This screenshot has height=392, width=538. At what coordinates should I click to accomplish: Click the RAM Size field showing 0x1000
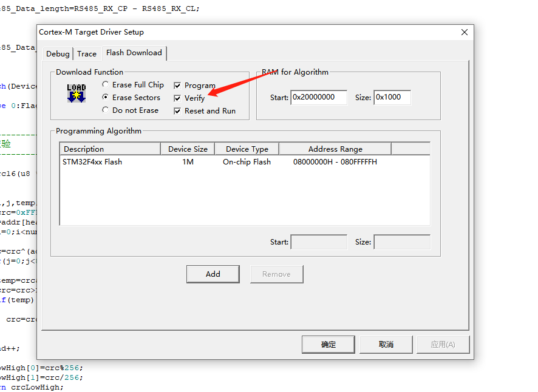(392, 97)
